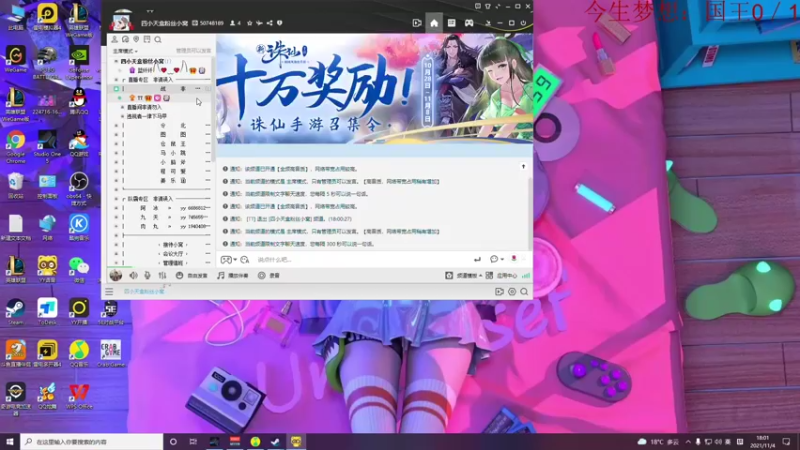Image resolution: width=800 pixels, height=450 pixels.
Task: Click the circular target icon at YY bottom right
Action: pyautogui.click(x=512, y=292)
